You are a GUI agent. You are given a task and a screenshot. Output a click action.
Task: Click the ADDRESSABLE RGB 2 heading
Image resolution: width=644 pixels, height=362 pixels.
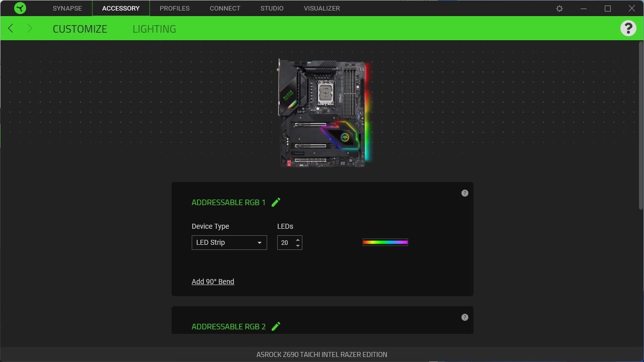[x=228, y=326]
